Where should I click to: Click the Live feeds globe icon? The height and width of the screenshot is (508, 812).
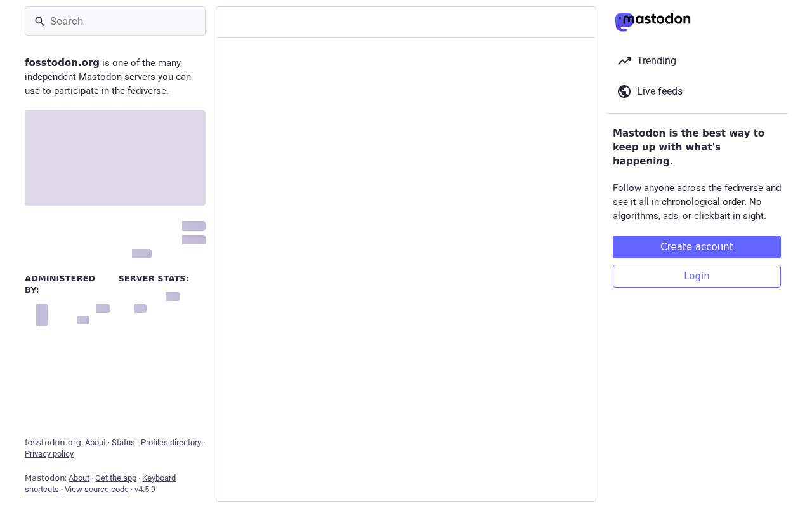[x=624, y=91]
